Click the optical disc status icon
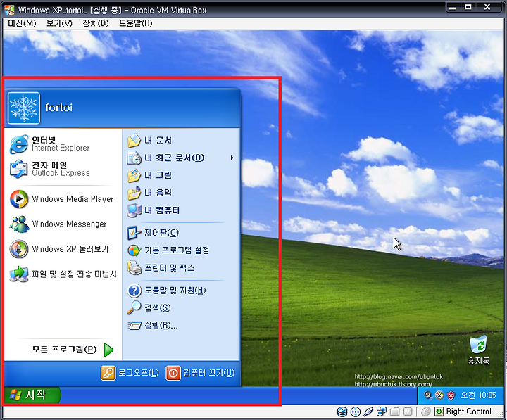 pos(356,412)
